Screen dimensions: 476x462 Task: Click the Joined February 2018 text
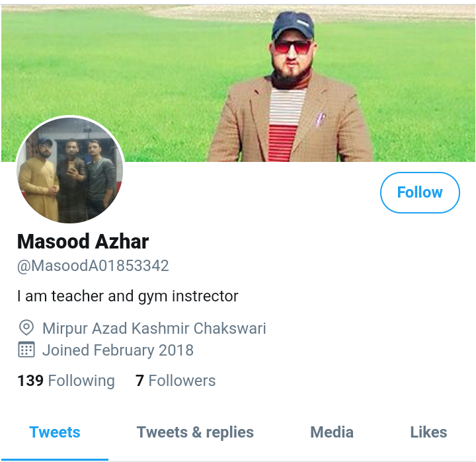118,350
